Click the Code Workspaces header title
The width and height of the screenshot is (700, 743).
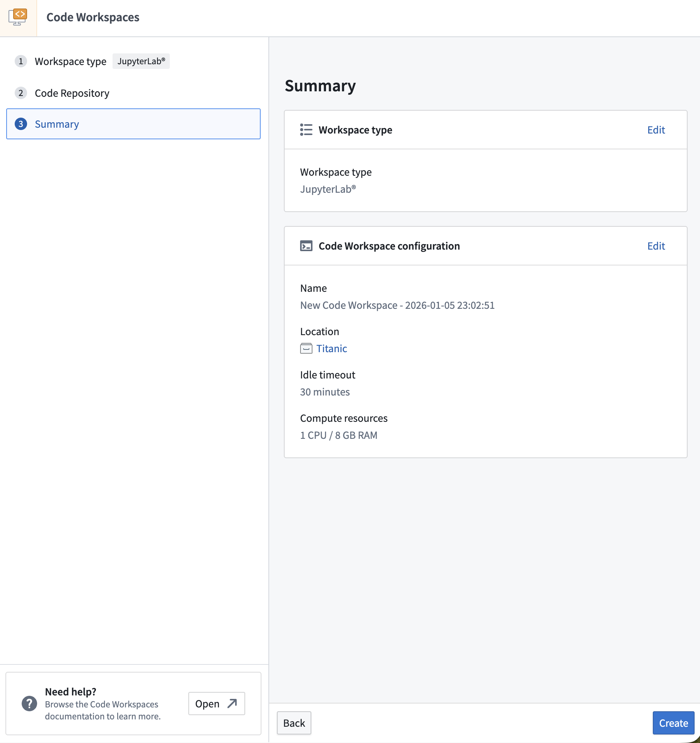tap(93, 17)
